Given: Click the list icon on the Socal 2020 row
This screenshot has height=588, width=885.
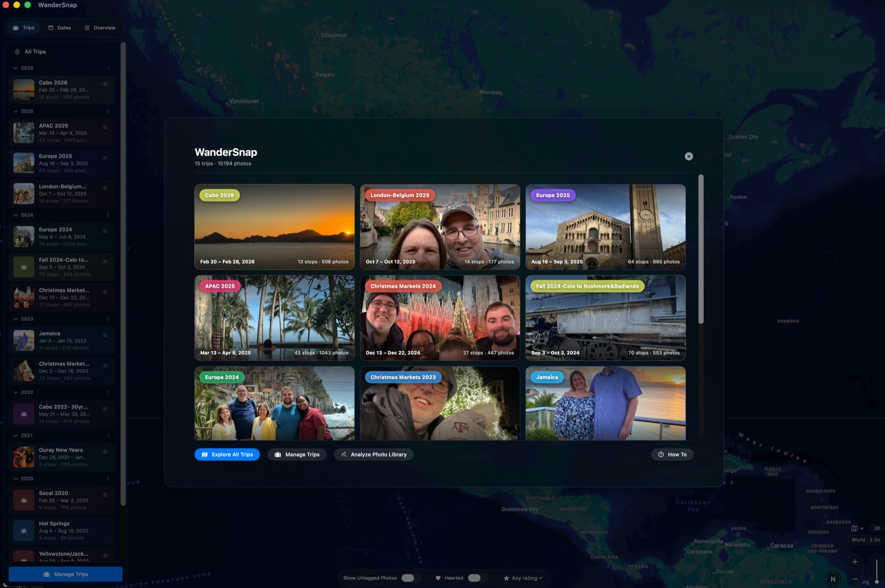Looking at the screenshot, I should [105, 494].
